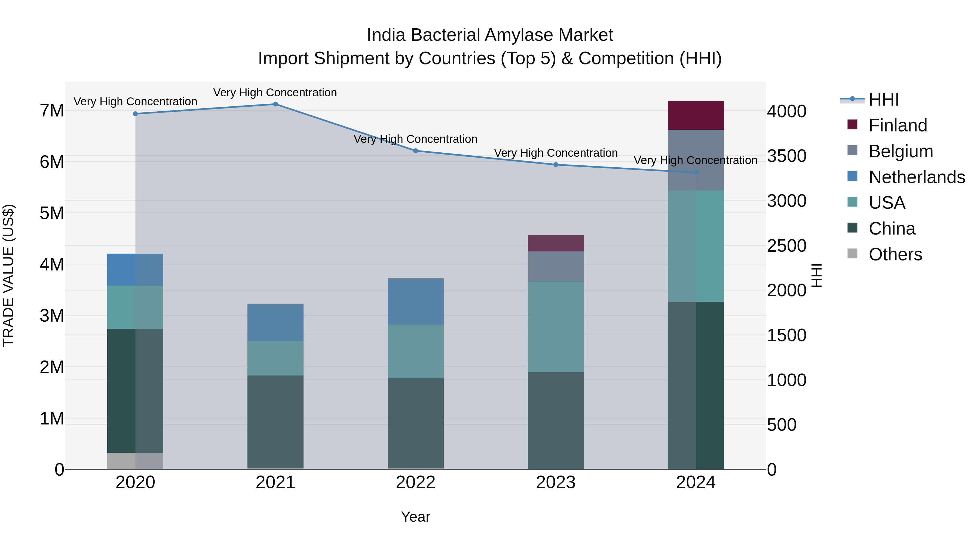Viewport: 980px width, 551px height.
Task: Click the China segment of 2021 bar
Action: (275, 422)
